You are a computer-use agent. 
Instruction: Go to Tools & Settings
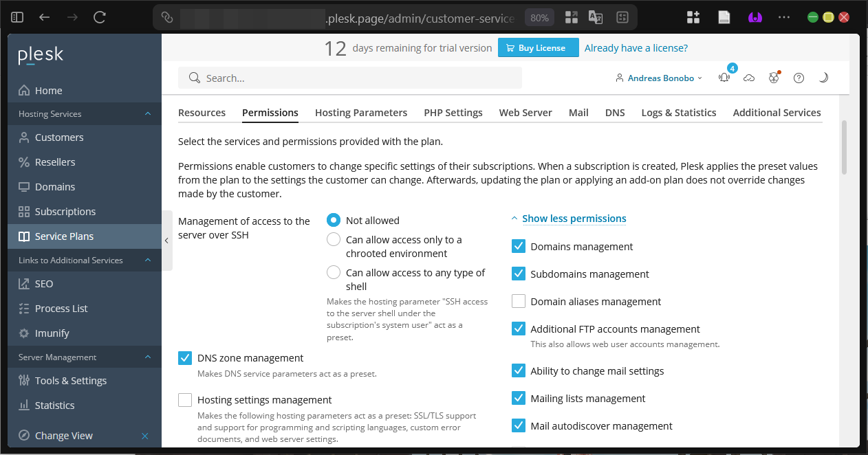tap(71, 381)
